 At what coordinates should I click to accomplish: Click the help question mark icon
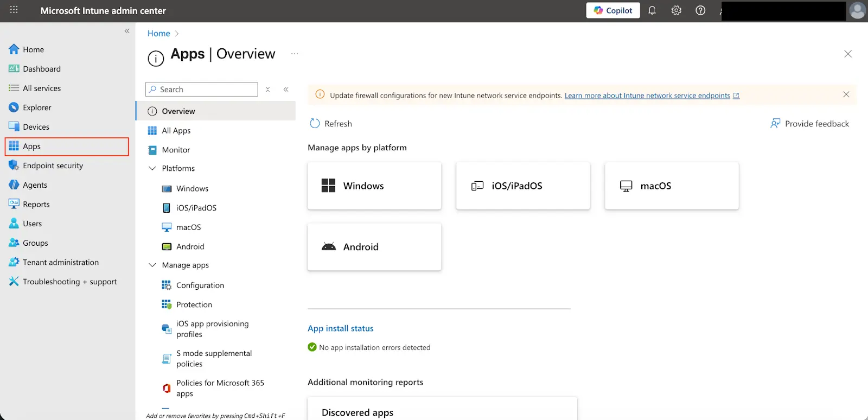700,10
